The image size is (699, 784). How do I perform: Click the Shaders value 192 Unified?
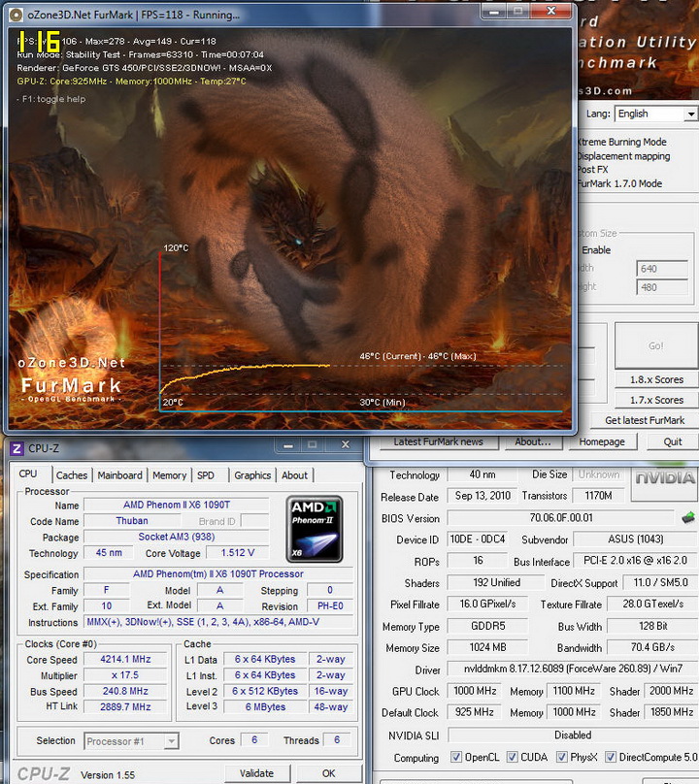click(496, 582)
